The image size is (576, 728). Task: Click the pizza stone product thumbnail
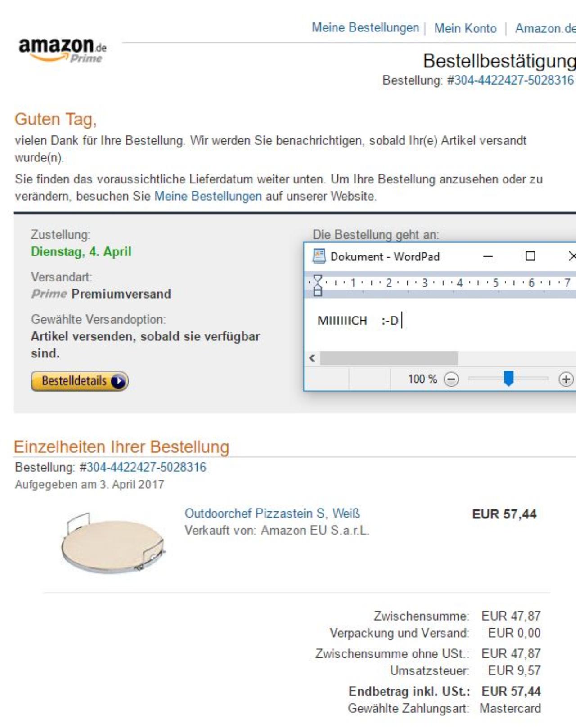[113, 543]
